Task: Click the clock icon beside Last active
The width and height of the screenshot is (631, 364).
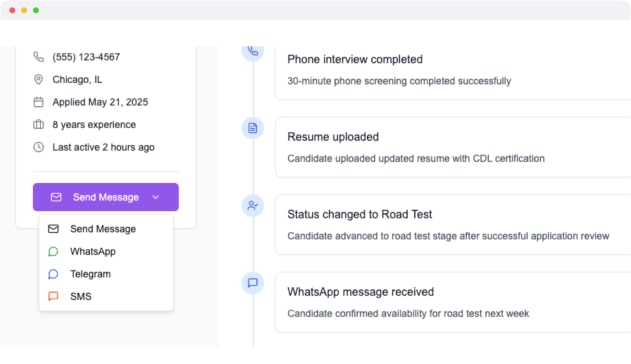Action: (38, 147)
